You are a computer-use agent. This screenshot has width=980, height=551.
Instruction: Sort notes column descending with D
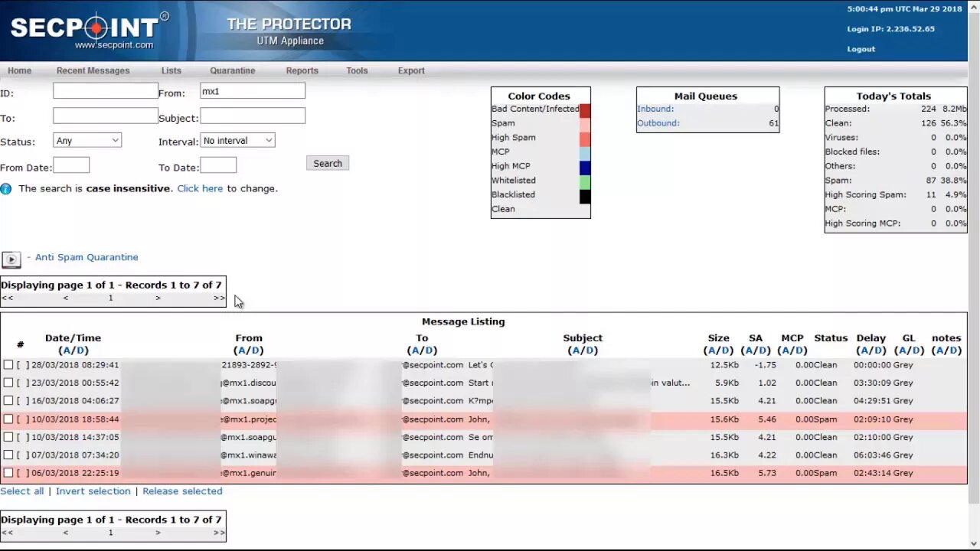(952, 350)
